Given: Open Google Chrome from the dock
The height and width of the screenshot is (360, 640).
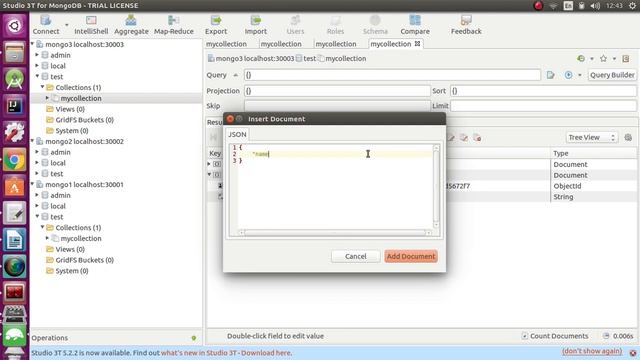Looking at the screenshot, I should (15, 160).
